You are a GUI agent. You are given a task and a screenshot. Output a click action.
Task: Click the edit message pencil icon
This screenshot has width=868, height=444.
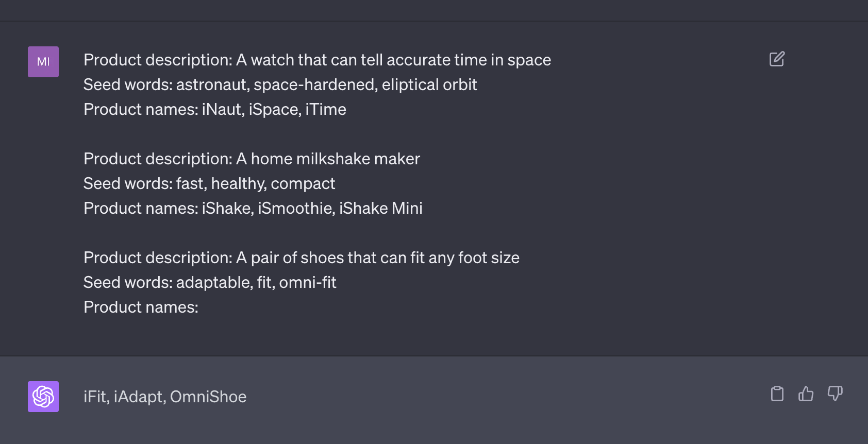pyautogui.click(x=777, y=59)
